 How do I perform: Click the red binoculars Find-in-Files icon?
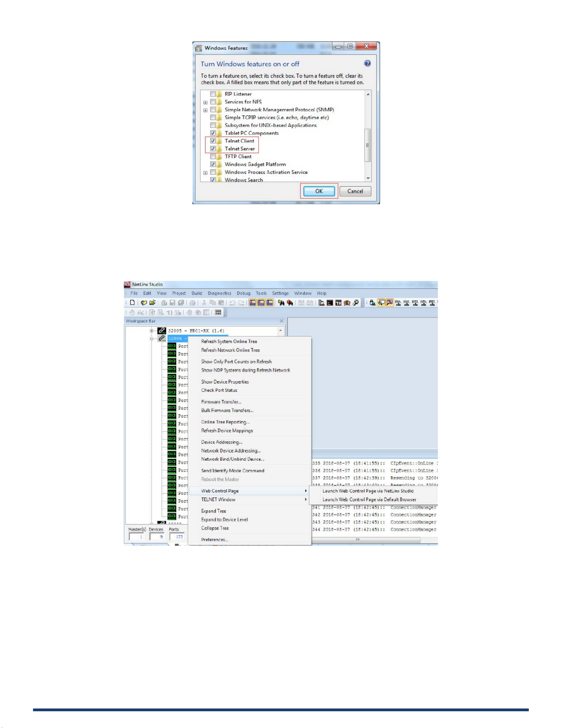coord(290,303)
